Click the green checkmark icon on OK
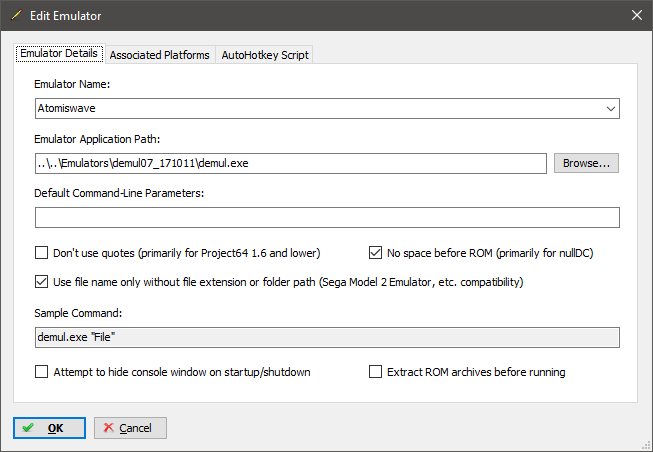The image size is (653, 452). coord(28,428)
